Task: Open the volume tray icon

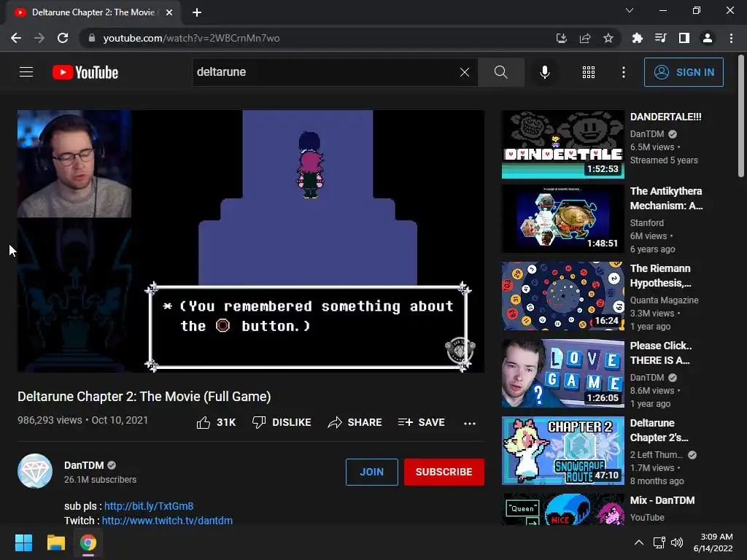Action: point(676,542)
